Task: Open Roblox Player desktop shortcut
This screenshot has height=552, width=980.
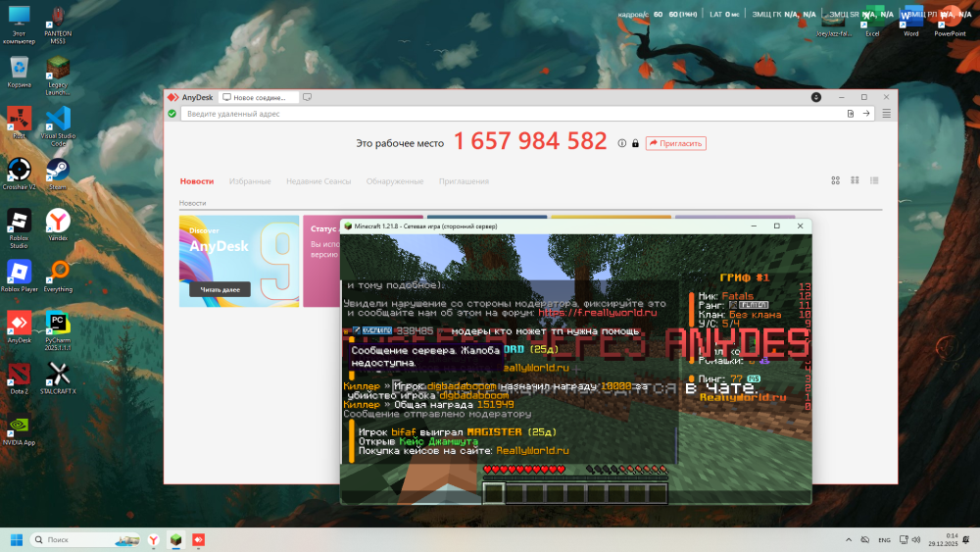Action: pos(20,276)
